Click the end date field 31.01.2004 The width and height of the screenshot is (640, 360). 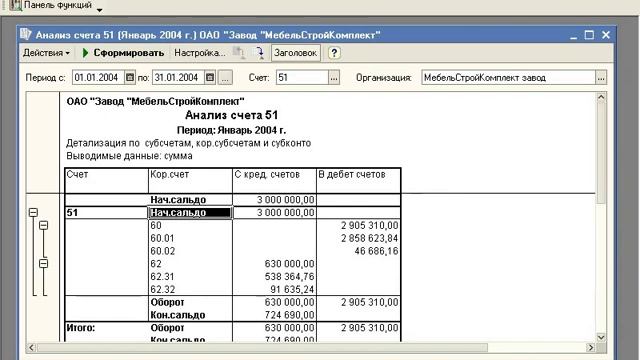[x=178, y=77]
